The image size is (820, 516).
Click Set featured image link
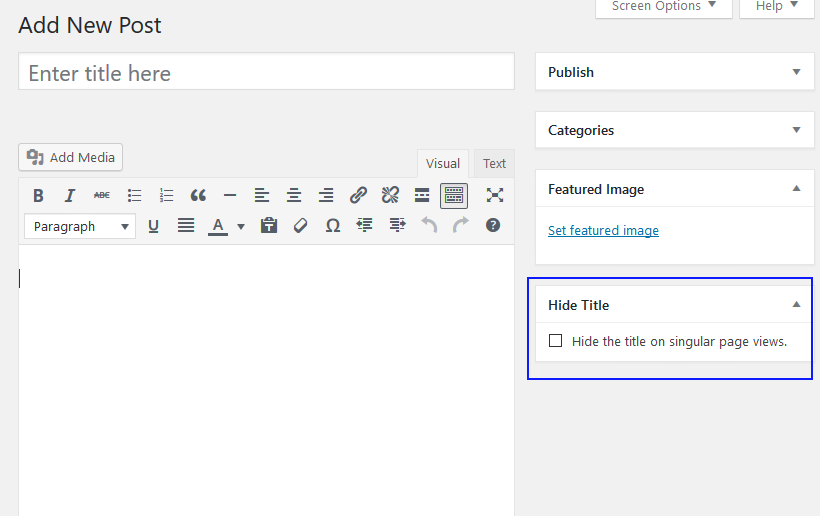pos(603,231)
